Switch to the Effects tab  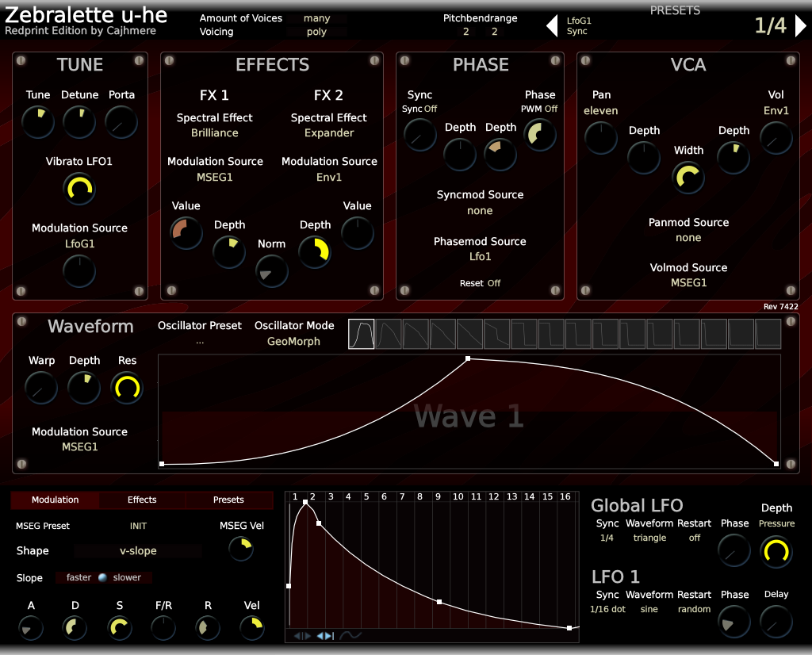142,500
